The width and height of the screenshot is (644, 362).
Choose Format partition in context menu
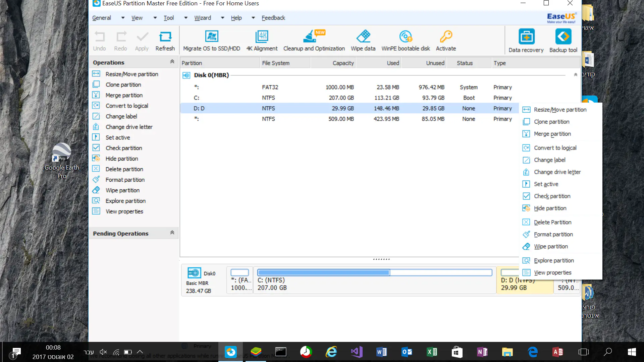pyautogui.click(x=553, y=234)
